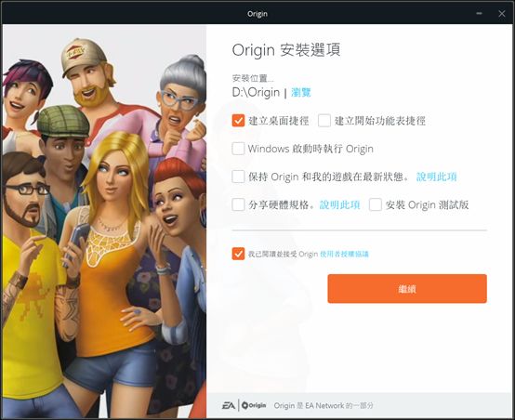Click the Origin logo in footer

254,405
